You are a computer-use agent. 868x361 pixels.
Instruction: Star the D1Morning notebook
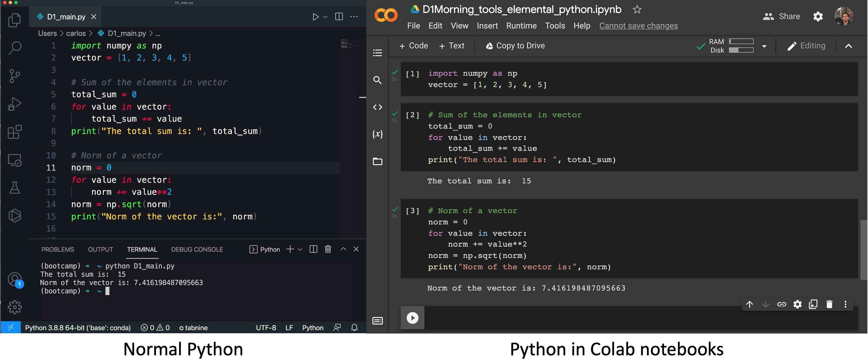(x=637, y=9)
